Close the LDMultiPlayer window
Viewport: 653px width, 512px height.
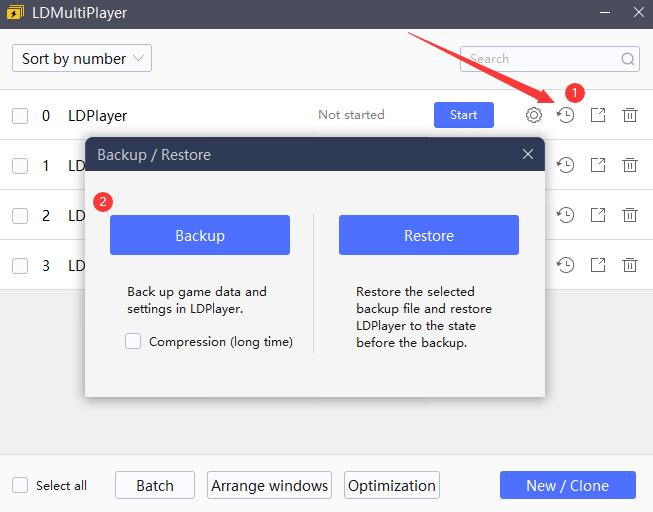click(638, 12)
